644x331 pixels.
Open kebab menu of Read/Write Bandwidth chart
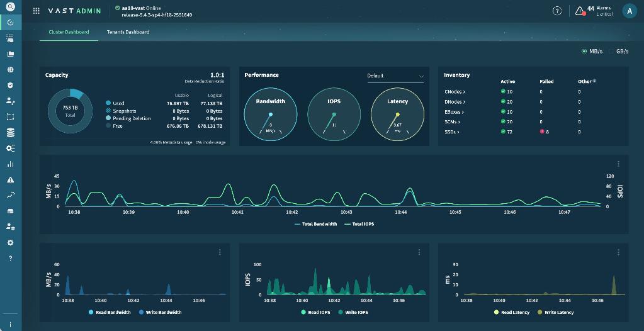pyautogui.click(x=220, y=252)
